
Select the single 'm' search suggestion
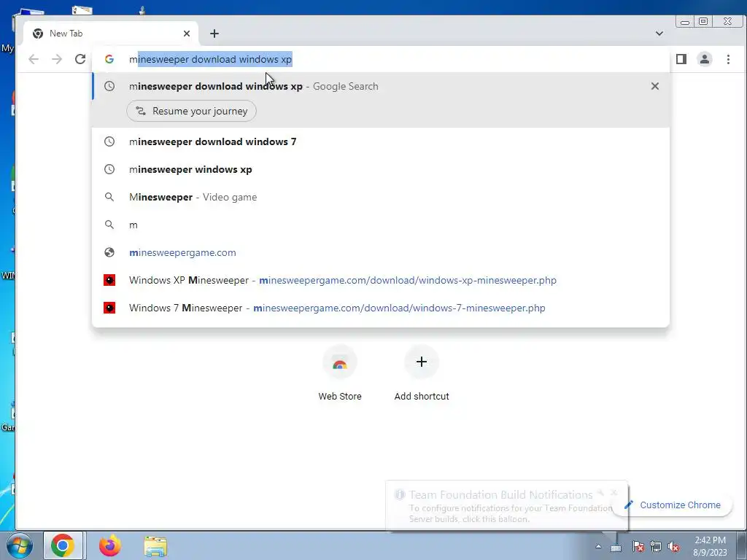point(381,225)
